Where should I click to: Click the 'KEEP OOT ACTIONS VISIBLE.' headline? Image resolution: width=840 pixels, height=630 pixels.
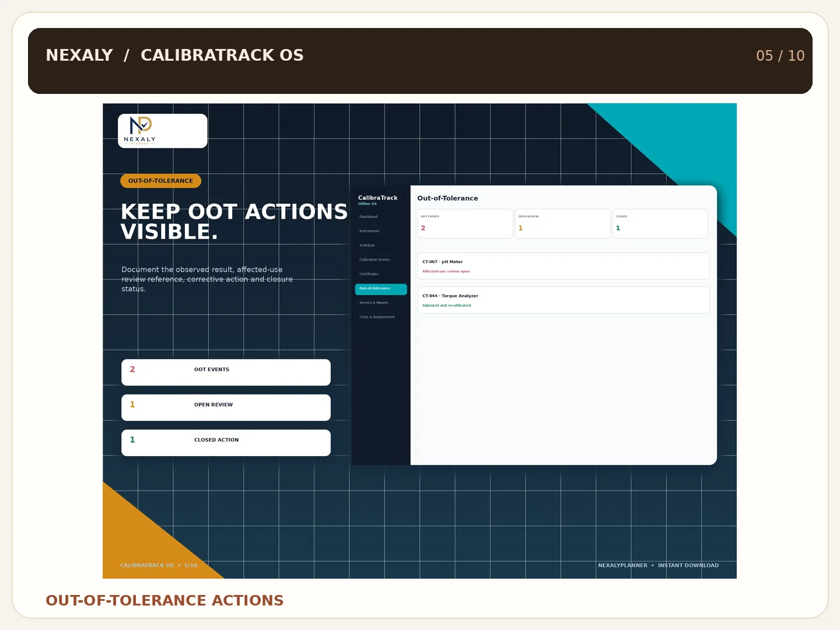pos(234,222)
